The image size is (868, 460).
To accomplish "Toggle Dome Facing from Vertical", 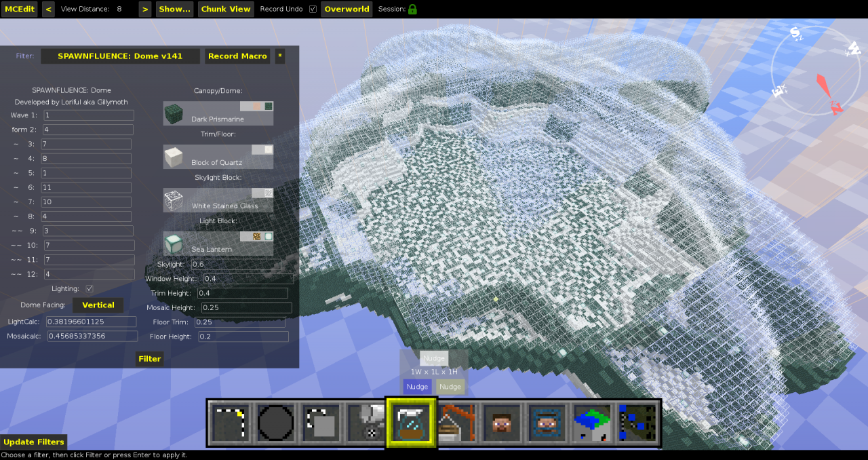I will (98, 305).
